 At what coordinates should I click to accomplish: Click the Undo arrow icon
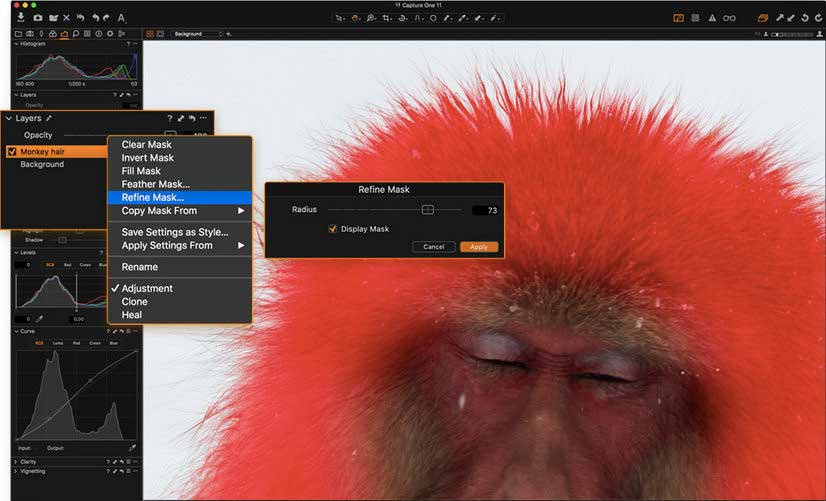(x=95, y=18)
